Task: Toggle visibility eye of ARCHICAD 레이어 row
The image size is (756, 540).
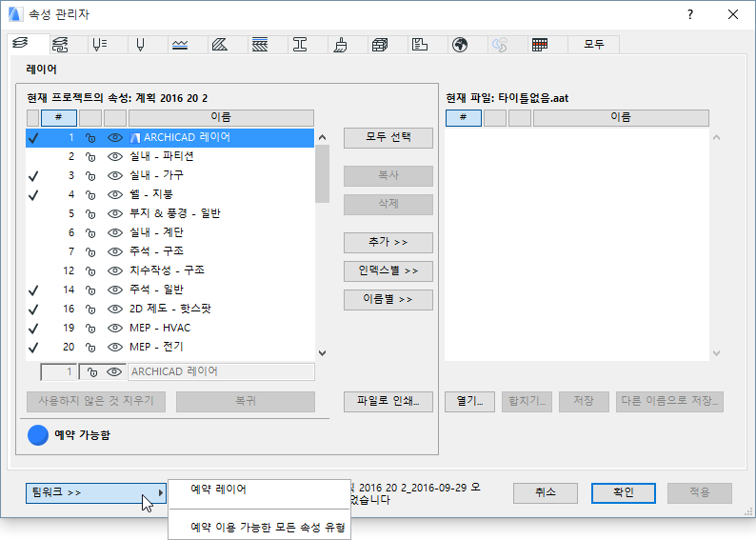Action: tap(115, 138)
